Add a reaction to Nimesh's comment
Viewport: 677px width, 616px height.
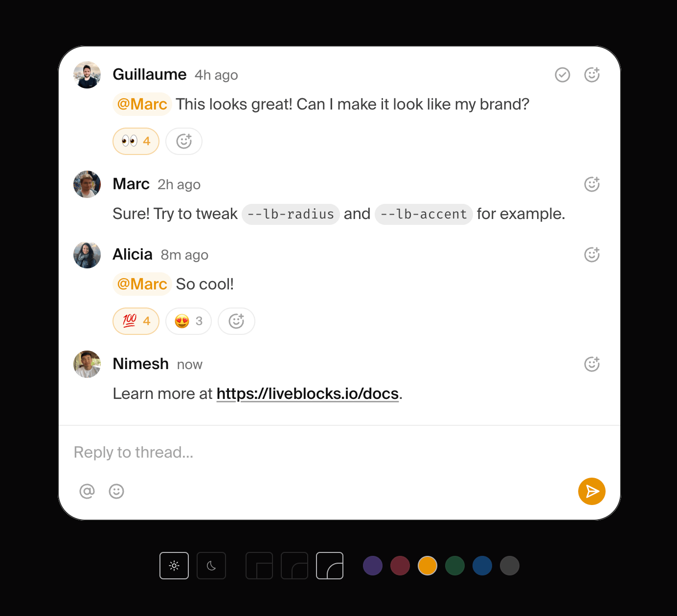click(592, 364)
